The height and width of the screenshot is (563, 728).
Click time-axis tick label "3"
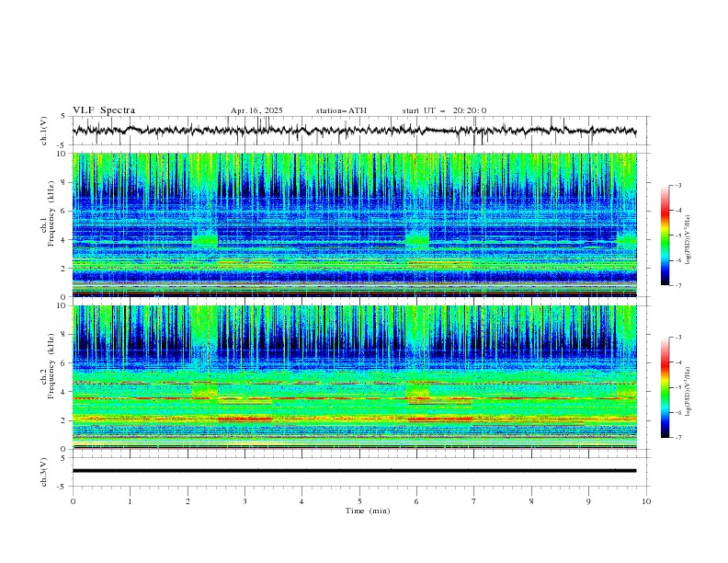tap(245, 501)
